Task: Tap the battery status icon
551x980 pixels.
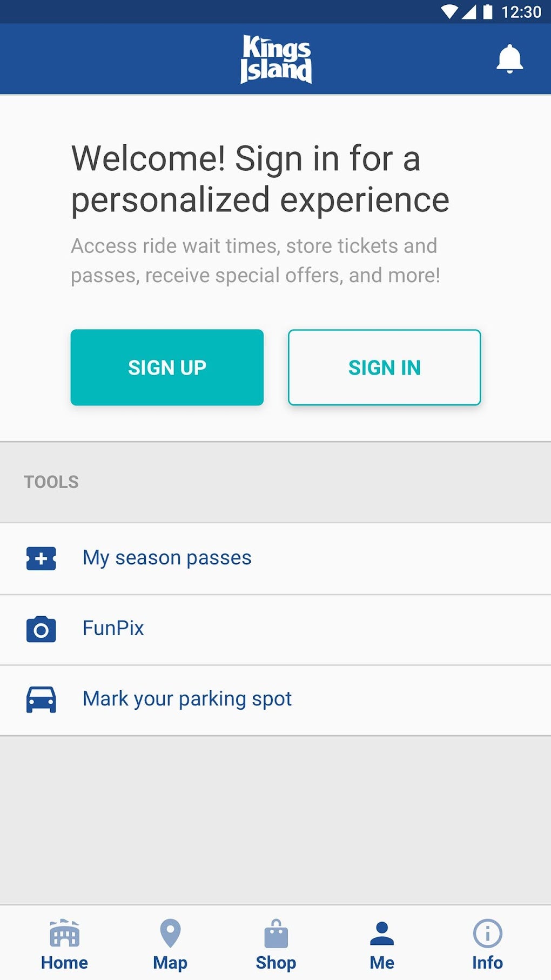Action: pyautogui.click(x=488, y=12)
